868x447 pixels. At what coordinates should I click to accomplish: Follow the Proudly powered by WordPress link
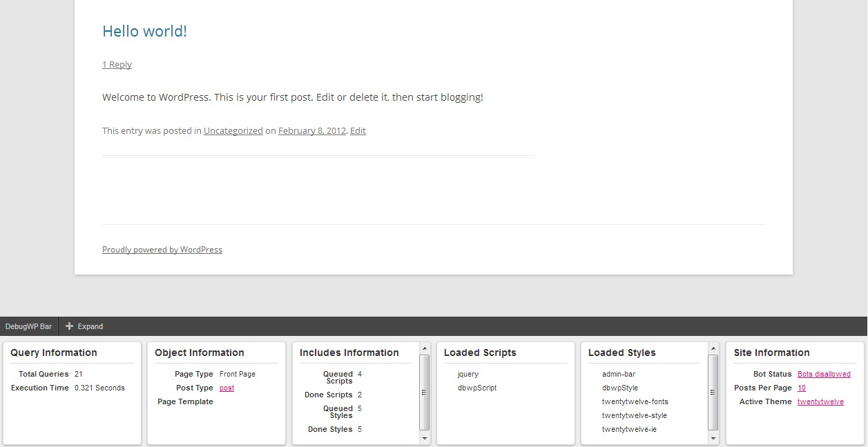pyautogui.click(x=162, y=249)
